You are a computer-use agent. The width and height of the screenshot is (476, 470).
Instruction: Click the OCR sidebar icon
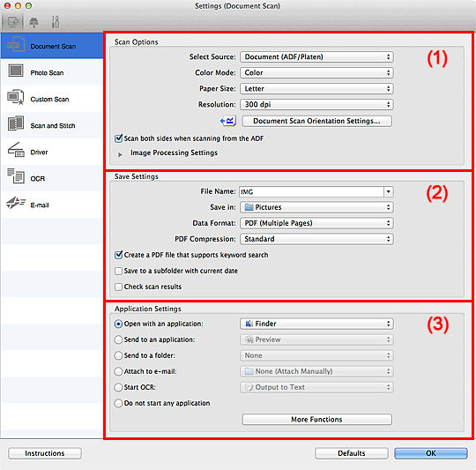point(16,176)
